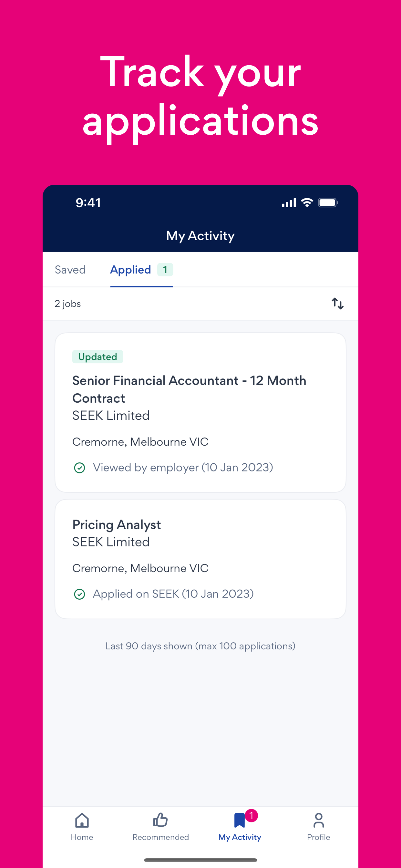Viewport: 401px width, 868px height.
Task: Tap the green check beside Viewed by employer
Action: (79, 468)
